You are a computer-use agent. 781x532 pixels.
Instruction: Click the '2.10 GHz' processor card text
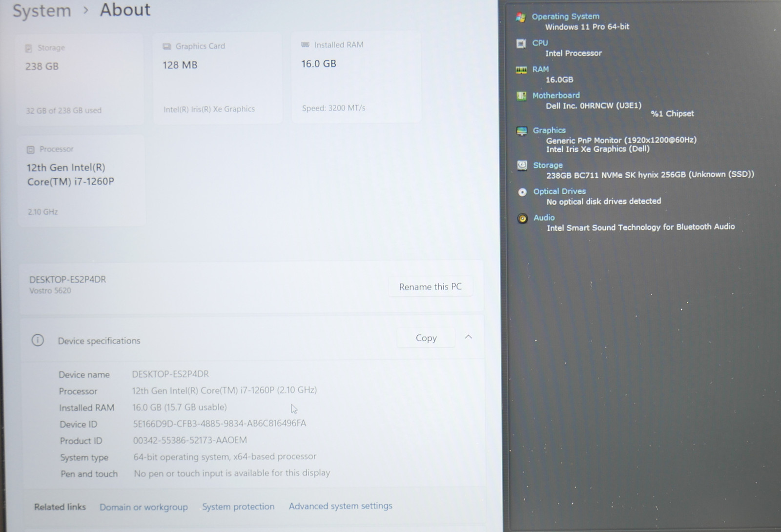pos(43,212)
